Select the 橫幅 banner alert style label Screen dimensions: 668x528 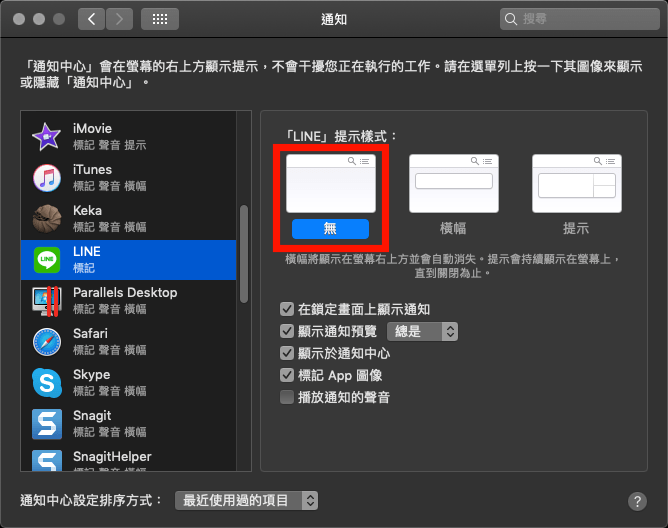pos(453,228)
